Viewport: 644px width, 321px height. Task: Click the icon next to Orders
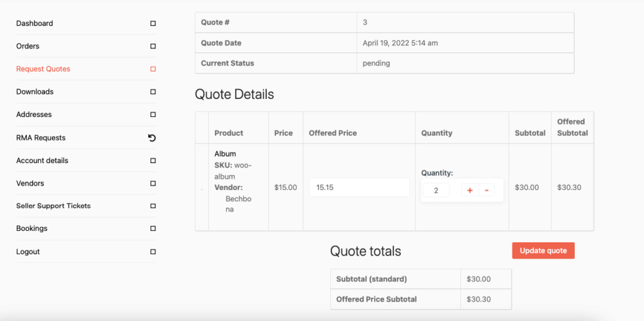(x=153, y=46)
